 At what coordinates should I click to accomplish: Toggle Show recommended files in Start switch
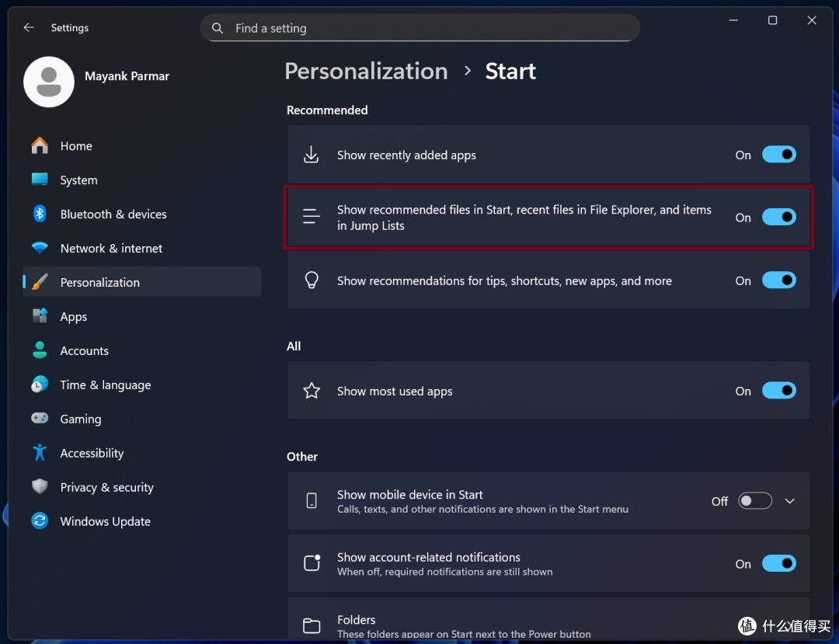coord(778,218)
